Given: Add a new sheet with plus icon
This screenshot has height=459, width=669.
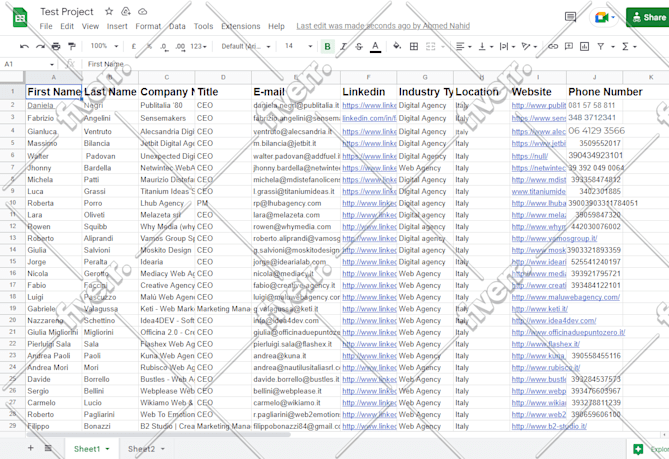Looking at the screenshot, I should [30, 448].
